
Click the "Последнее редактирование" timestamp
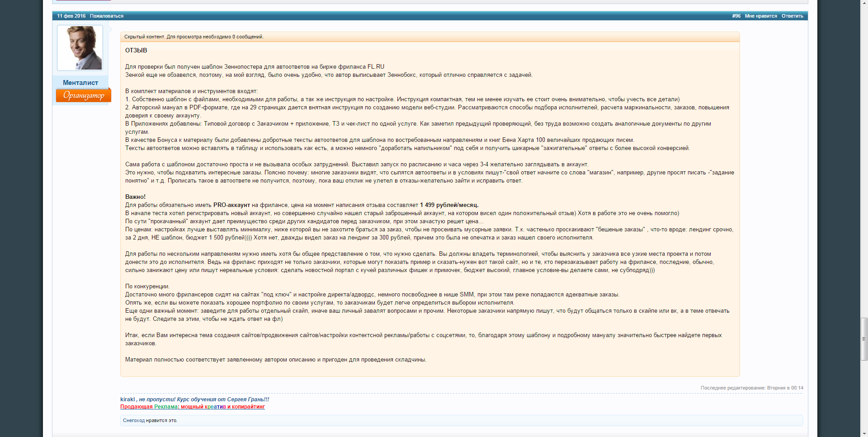(x=751, y=388)
